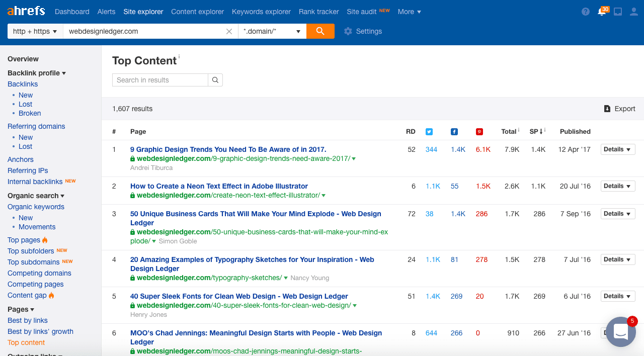This screenshot has width=644, height=356.
Task: Click the Search in results field
Action: (159, 79)
